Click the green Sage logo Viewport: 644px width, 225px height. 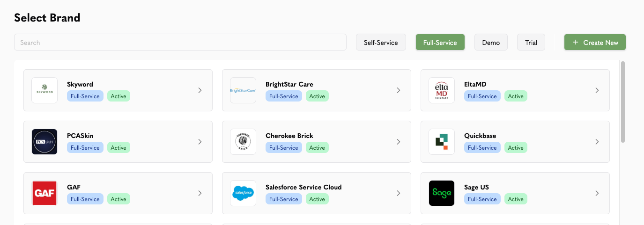tap(442, 193)
